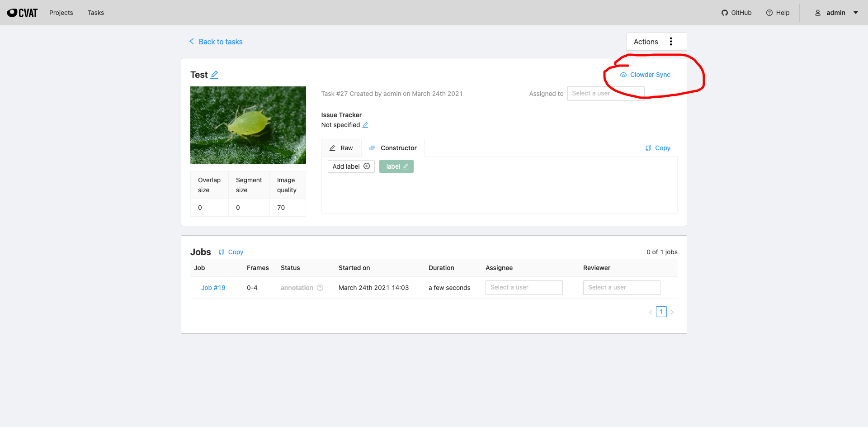This screenshot has height=427, width=868.
Task: Open the Assigned to user selector
Action: tap(606, 93)
